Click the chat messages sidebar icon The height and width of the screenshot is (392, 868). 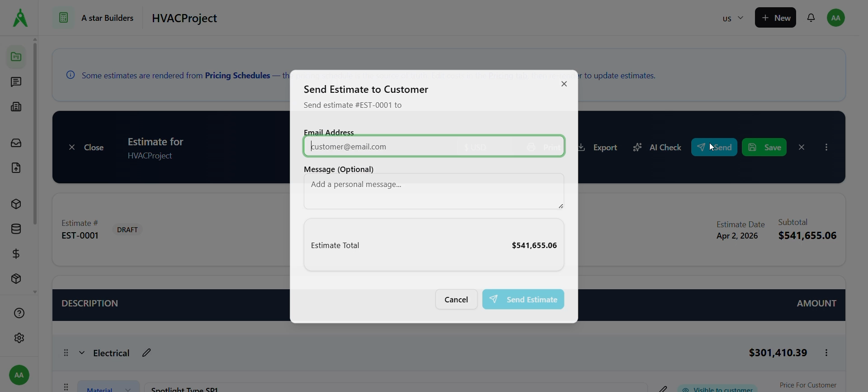click(x=16, y=82)
